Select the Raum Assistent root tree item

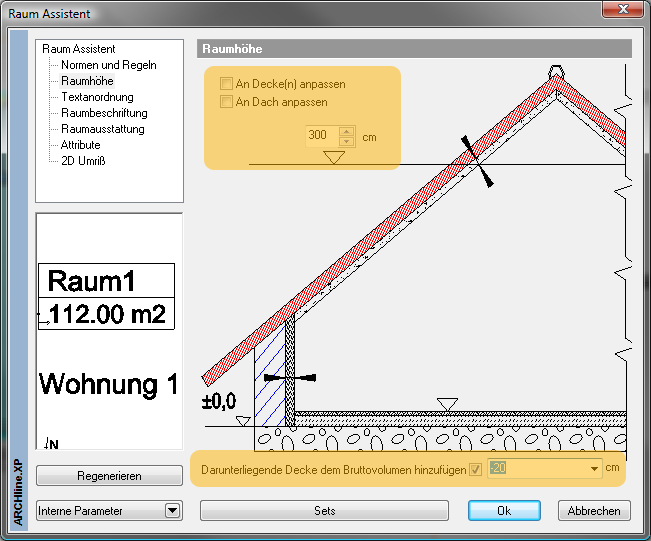78,49
